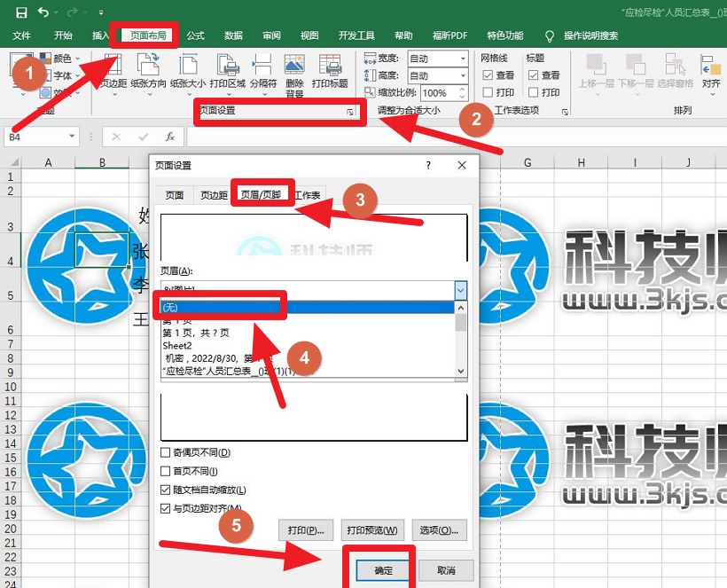Click the 取消 button
This screenshot has width=727, height=588.
click(446, 570)
